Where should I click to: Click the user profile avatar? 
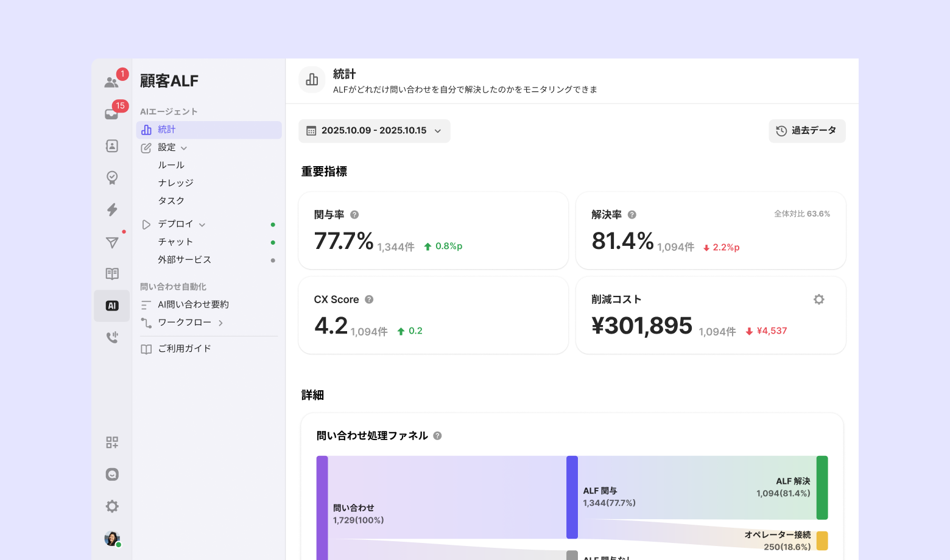point(112,539)
